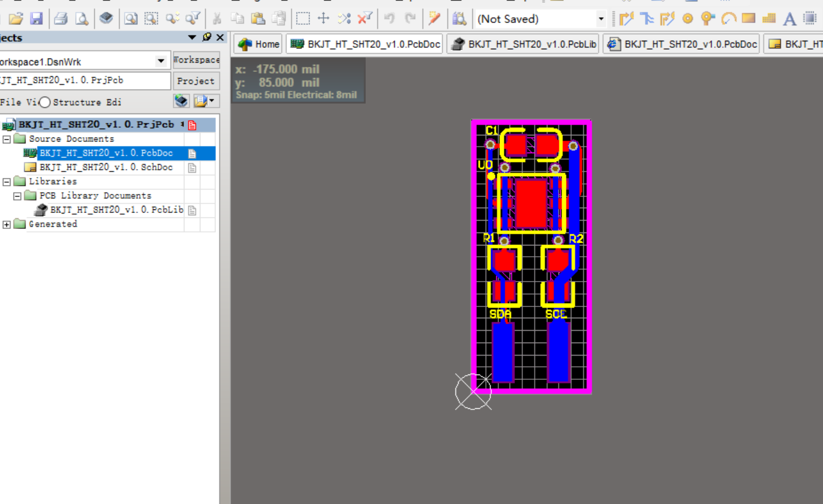Place an arc by edge
The height and width of the screenshot is (504, 823).
pos(728,19)
